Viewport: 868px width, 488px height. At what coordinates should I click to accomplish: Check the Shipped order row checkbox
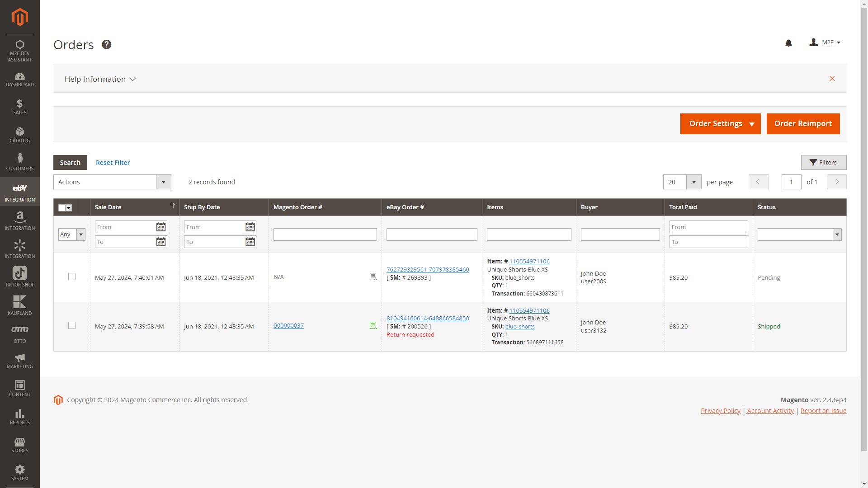tap(72, 325)
